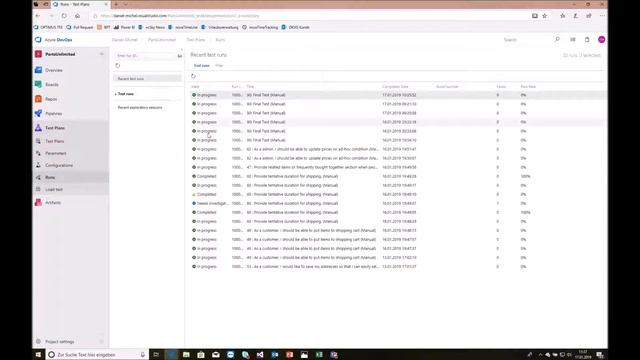The height and width of the screenshot is (360, 640).
Task: Click the browser refresh button
Action: pyautogui.click(x=64, y=16)
